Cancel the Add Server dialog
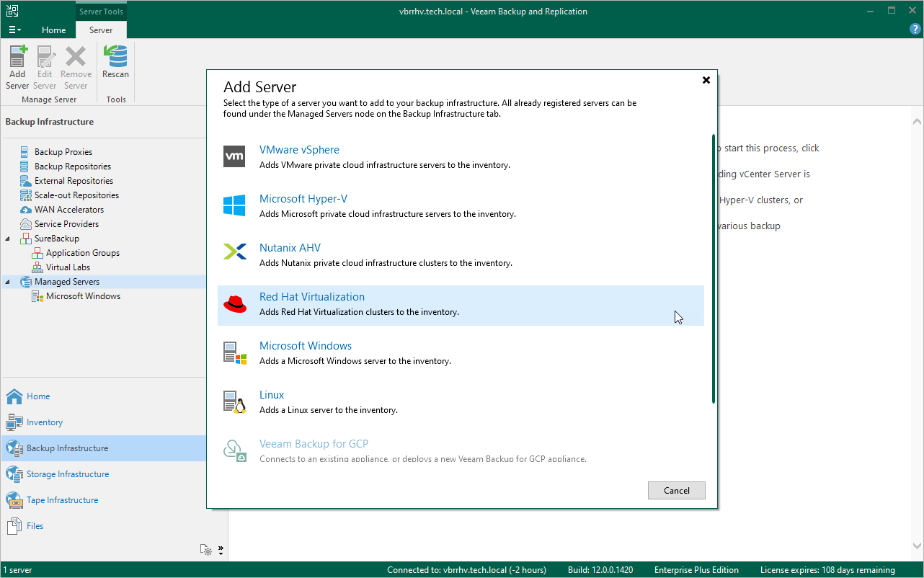This screenshot has height=578, width=924. point(677,490)
